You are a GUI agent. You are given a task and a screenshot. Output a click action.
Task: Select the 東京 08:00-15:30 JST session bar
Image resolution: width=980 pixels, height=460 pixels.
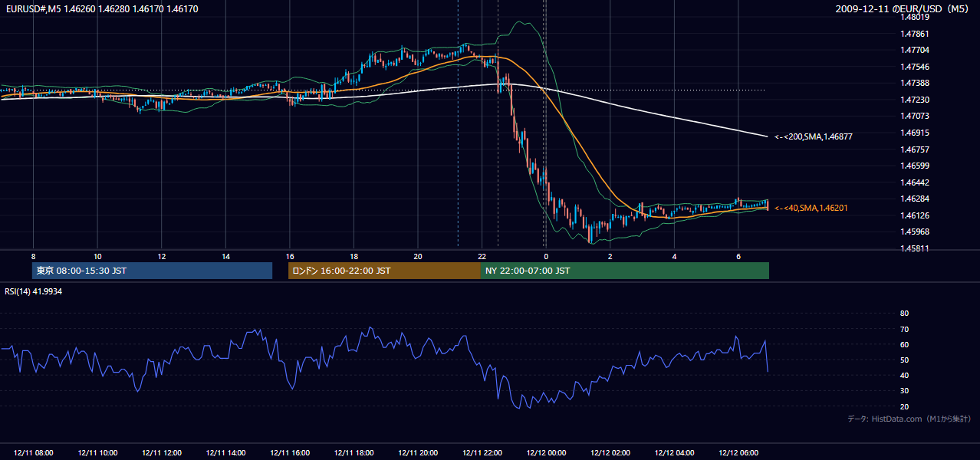(x=153, y=271)
